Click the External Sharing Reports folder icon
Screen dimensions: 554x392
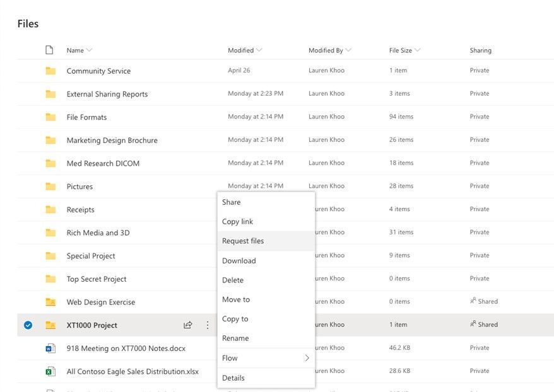coord(50,94)
